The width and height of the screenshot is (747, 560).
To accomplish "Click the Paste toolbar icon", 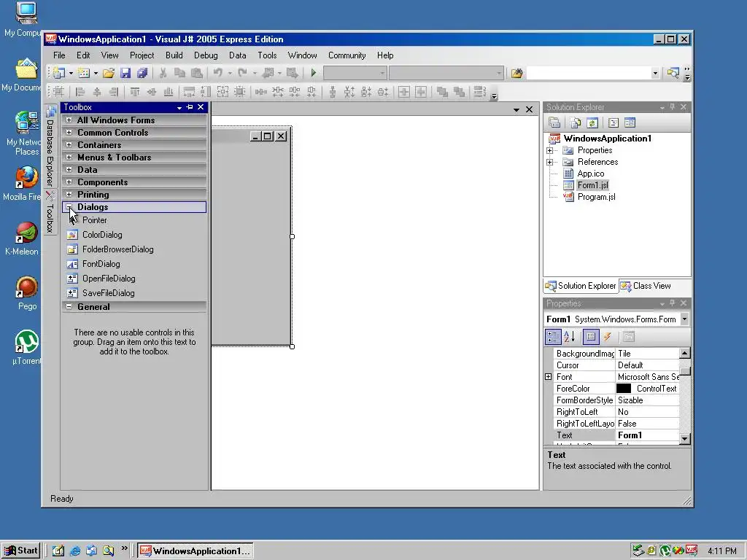I will 196,73.
